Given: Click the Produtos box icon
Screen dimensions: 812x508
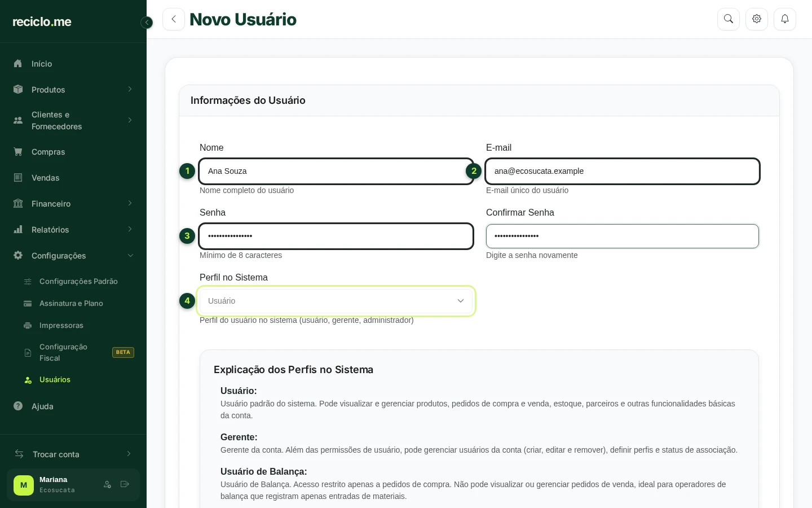Looking at the screenshot, I should click(18, 89).
